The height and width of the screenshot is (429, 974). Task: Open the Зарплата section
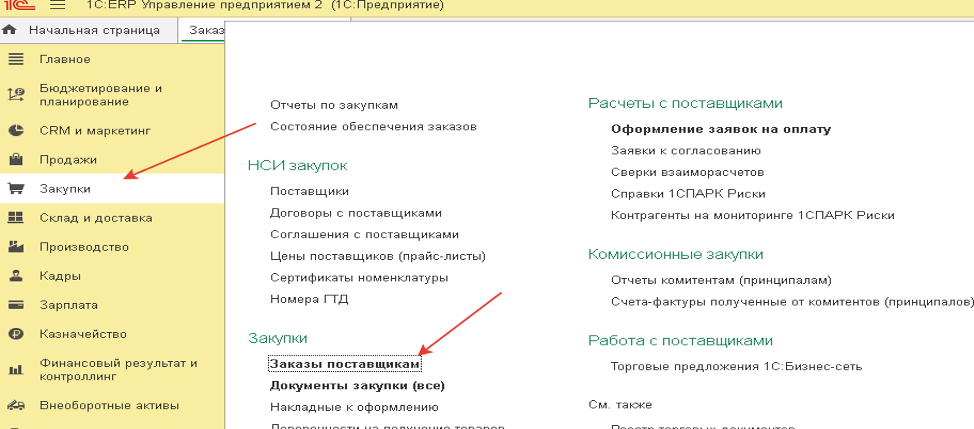tap(68, 305)
